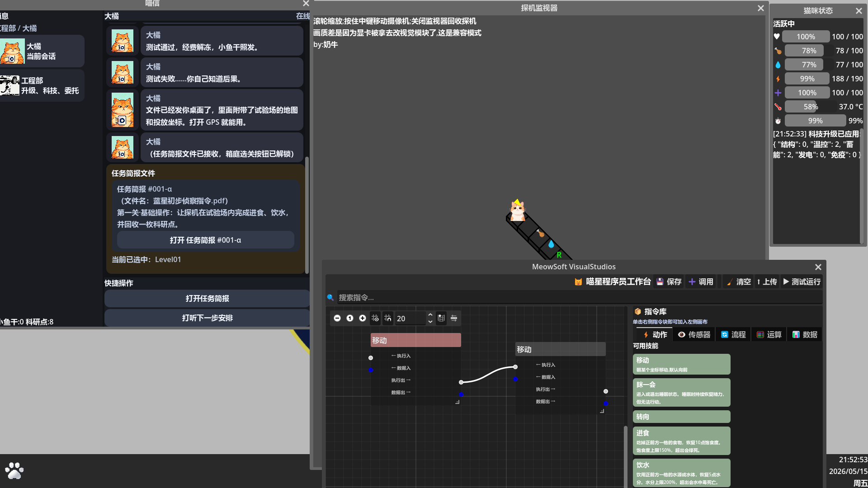
Task: Click the lightning energy icon
Action: (x=778, y=79)
